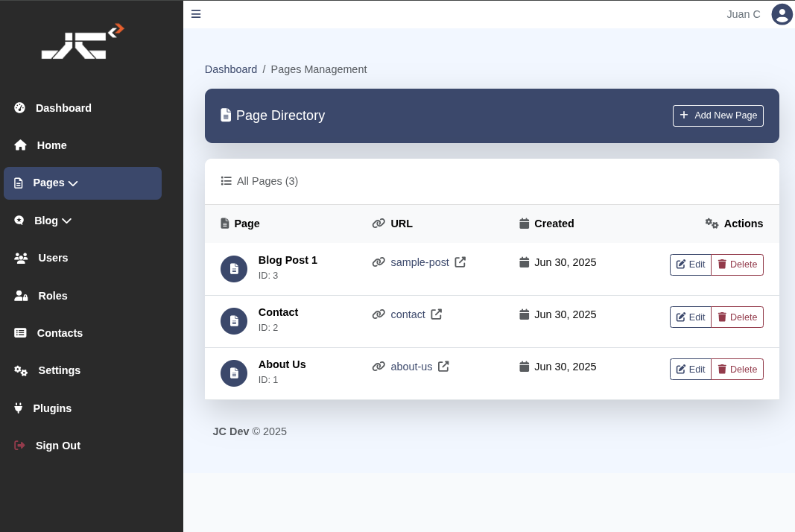
Task: Expand the Pages menu chevron
Action: (73, 183)
